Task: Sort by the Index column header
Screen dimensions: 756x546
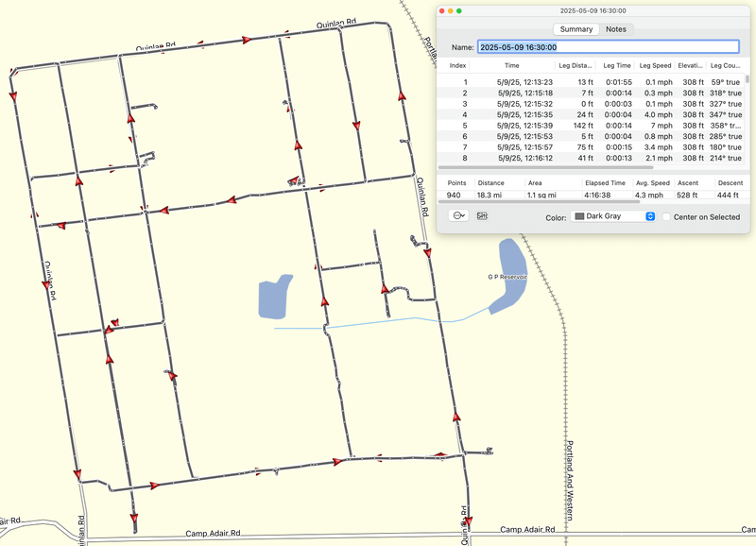Action: click(457, 66)
